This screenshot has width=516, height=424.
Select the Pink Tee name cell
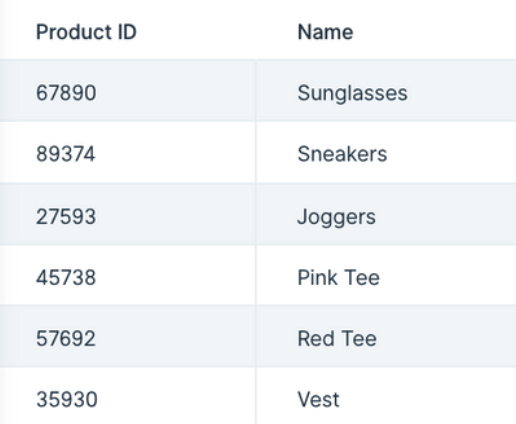pos(386,275)
